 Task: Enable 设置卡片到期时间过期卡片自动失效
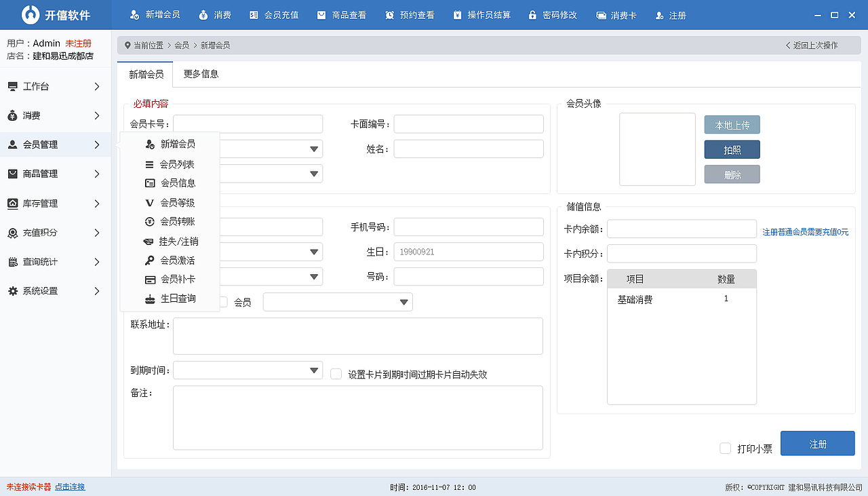coord(336,373)
